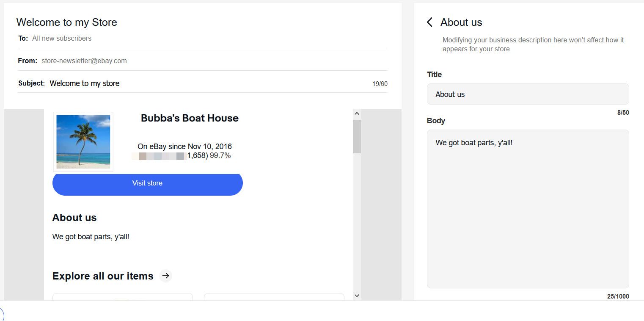Click the preview pane scrollbar thumb
The image size is (644, 321).
[357, 136]
